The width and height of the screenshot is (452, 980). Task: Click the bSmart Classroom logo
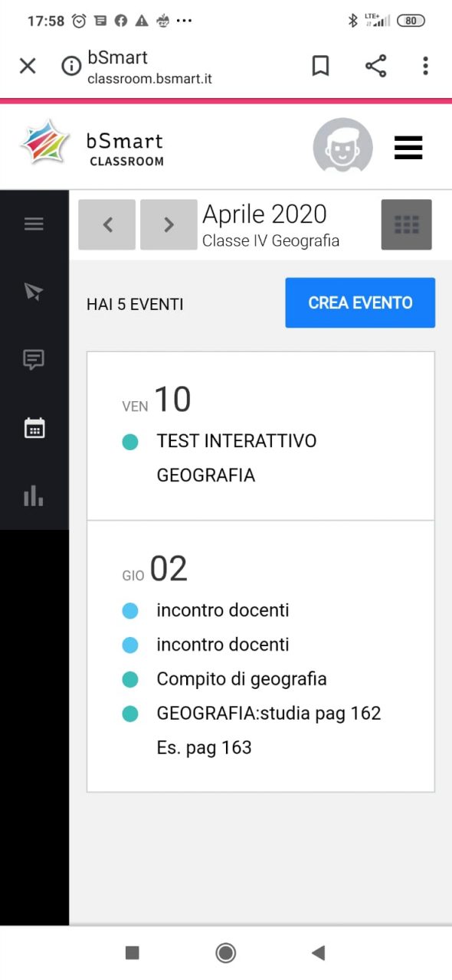[x=92, y=143]
